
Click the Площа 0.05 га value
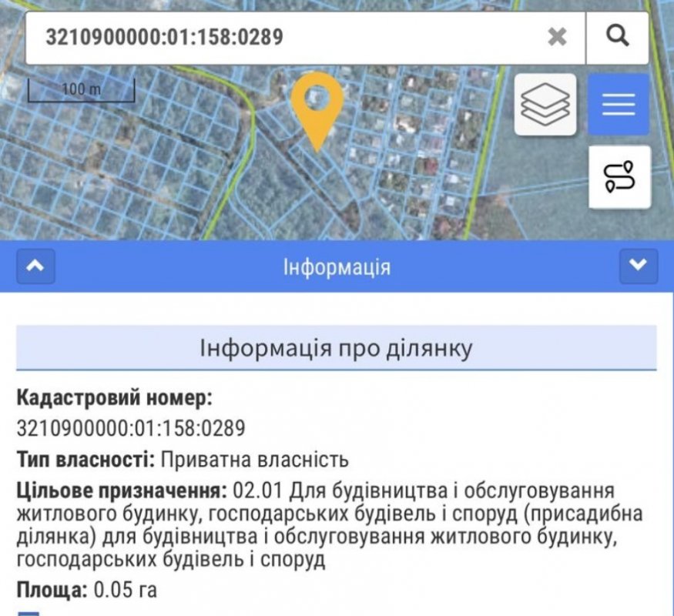[125, 591]
